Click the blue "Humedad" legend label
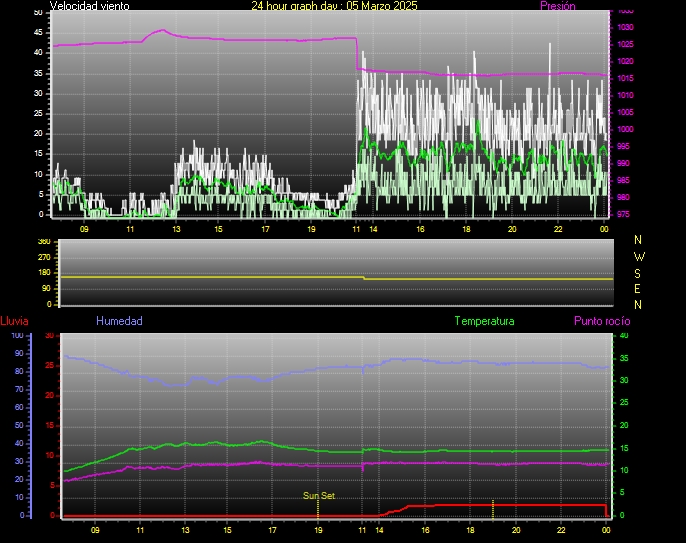This screenshot has width=686, height=543. (x=119, y=321)
